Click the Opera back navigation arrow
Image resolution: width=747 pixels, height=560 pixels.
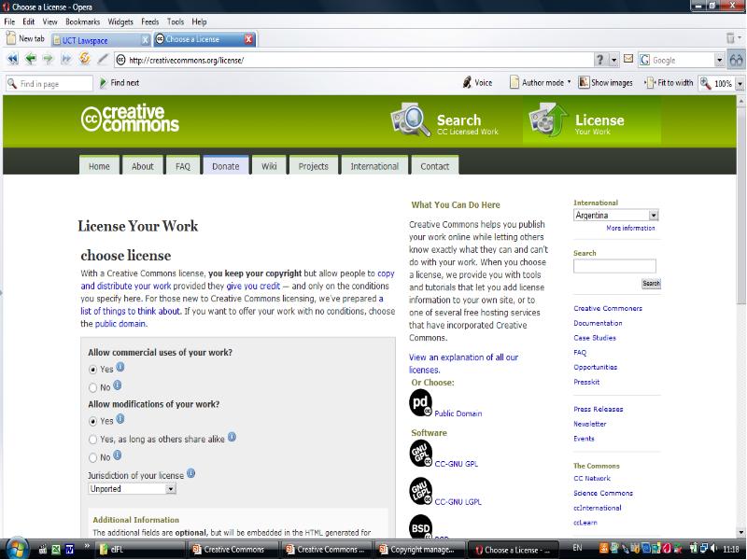[x=31, y=60]
